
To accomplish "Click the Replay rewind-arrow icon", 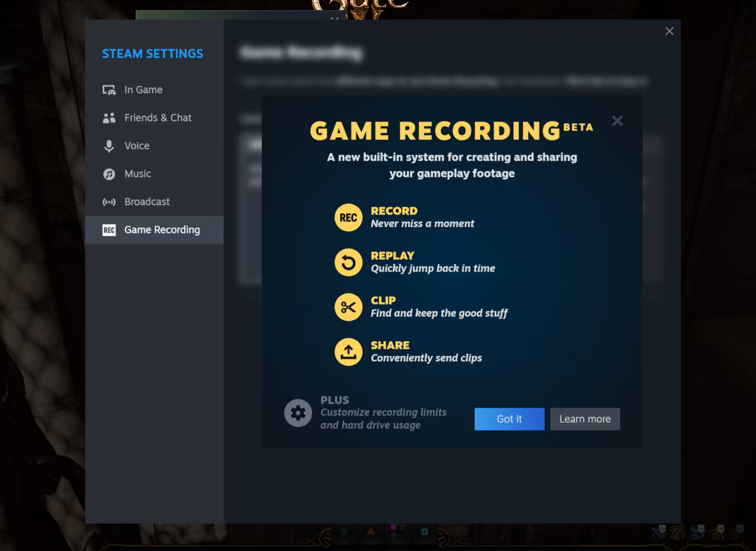I will tap(348, 262).
